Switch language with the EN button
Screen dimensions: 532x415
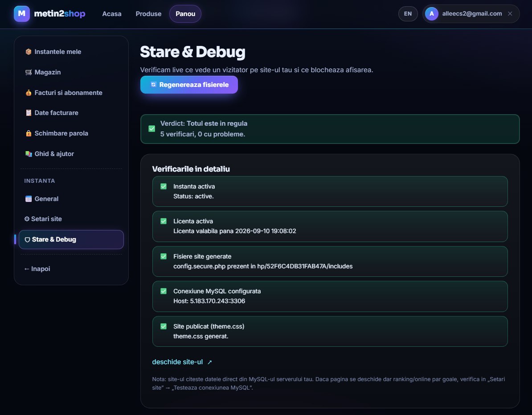(408, 14)
